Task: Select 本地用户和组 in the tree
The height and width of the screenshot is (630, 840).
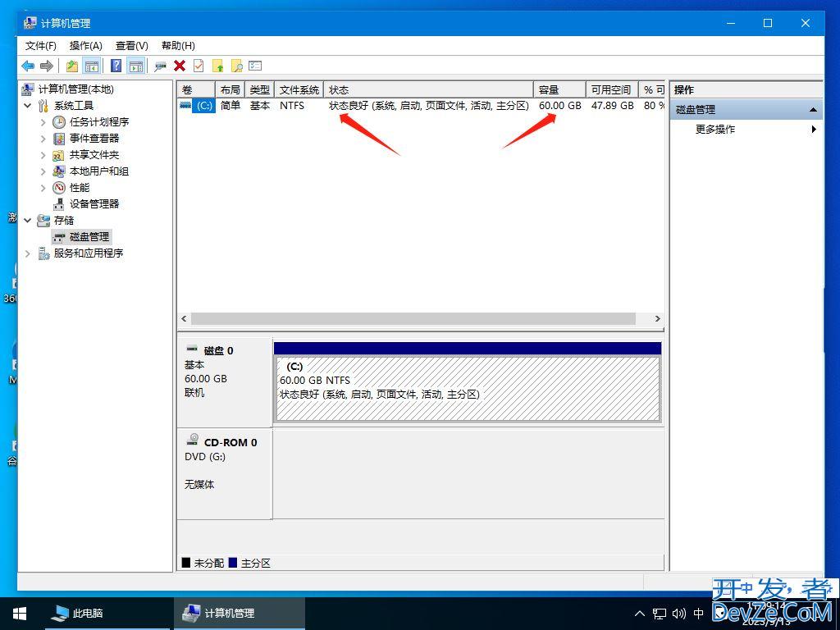Action: (x=99, y=171)
